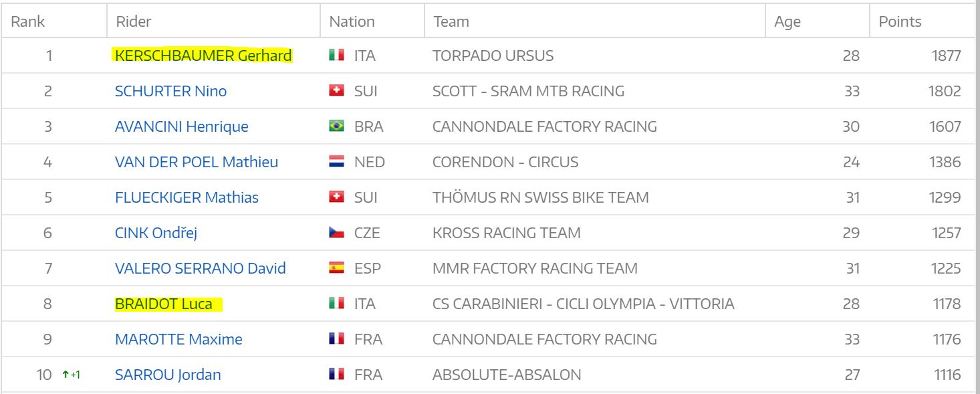Open VAN DER POEL Mathieu link

tap(197, 162)
